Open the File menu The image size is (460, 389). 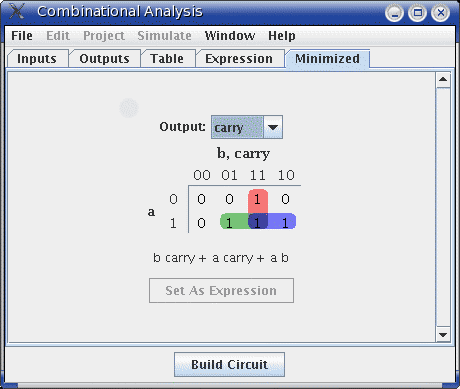22,36
